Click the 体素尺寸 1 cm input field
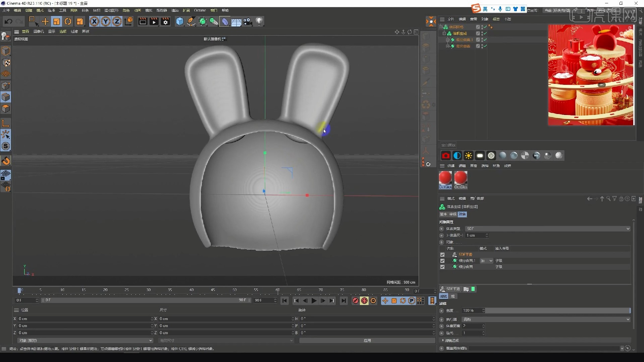The width and height of the screenshot is (644, 362). [477, 235]
